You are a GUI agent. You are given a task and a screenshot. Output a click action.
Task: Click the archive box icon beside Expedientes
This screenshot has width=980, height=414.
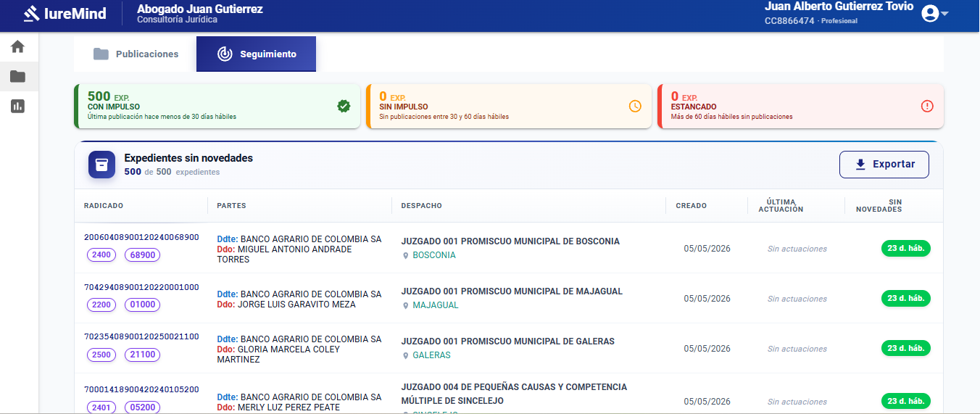102,165
